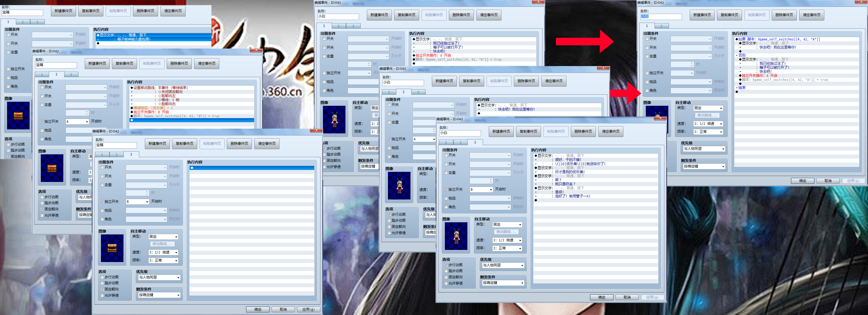Switch to tab 1 in the ID:042 page-3 window
Screen dimensions: 868x315
point(102,155)
